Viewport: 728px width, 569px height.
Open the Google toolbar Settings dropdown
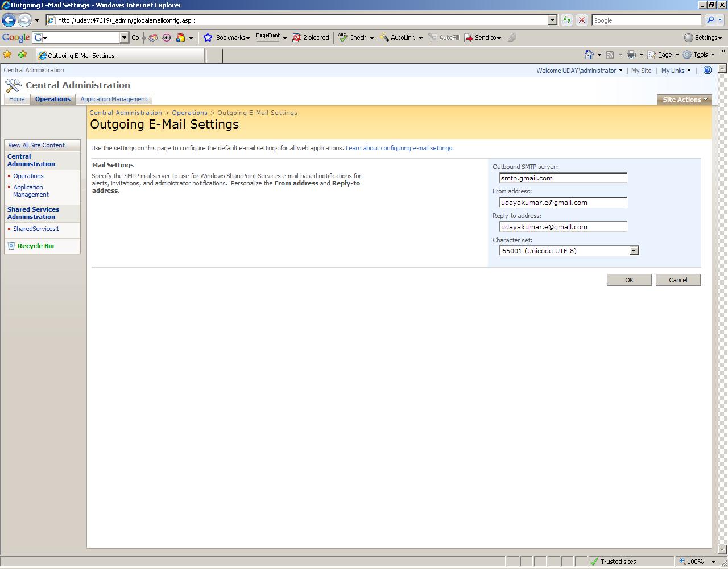pos(703,38)
